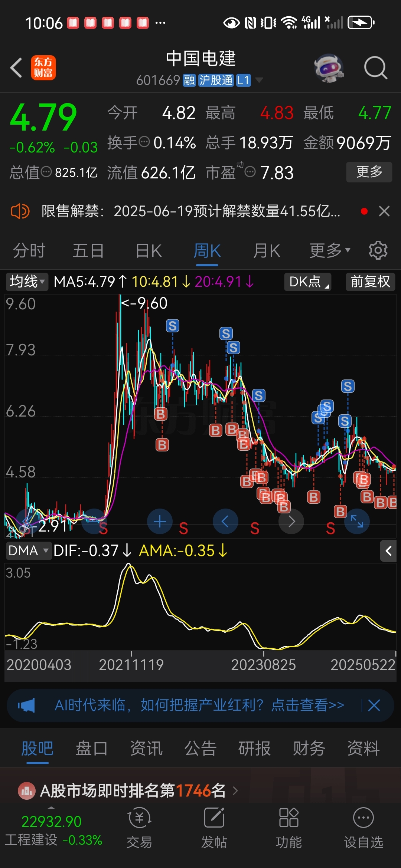The width and height of the screenshot is (401, 868).
Task: Open 更多 quote details button
Action: pos(369,172)
